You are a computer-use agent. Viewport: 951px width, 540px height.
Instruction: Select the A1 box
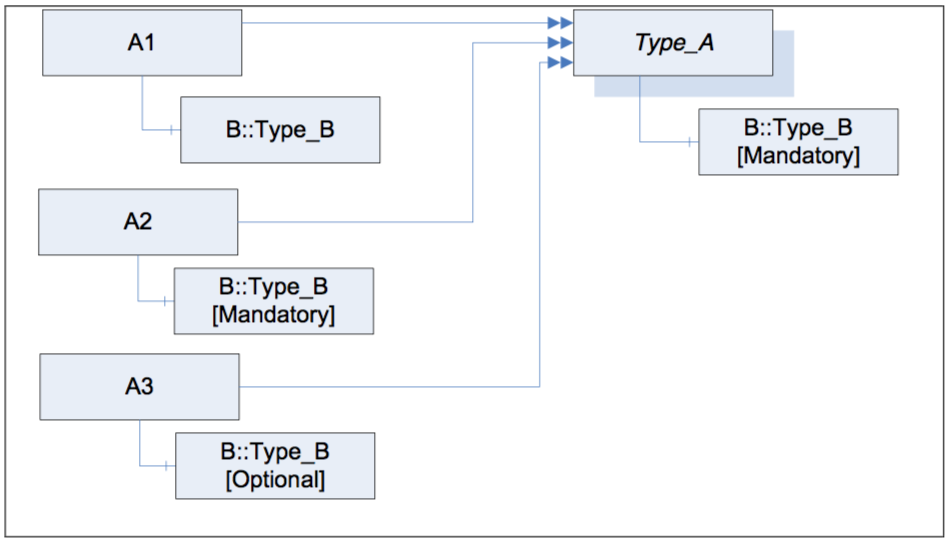pyautogui.click(x=142, y=43)
